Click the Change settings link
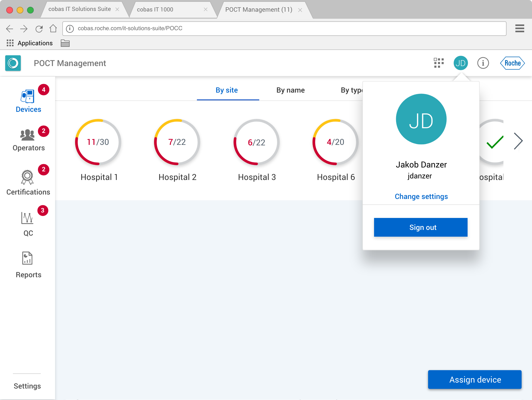The height and width of the screenshot is (400, 532). [421, 196]
